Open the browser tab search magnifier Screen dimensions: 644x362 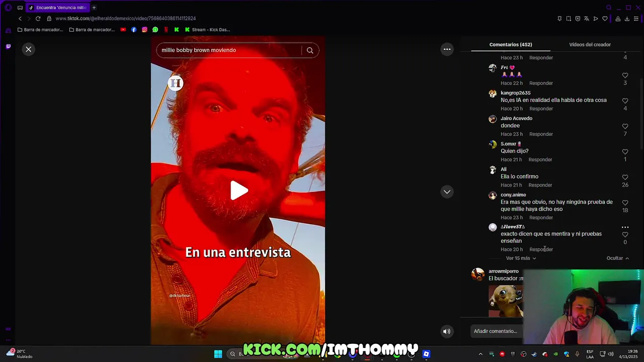click(x=609, y=8)
